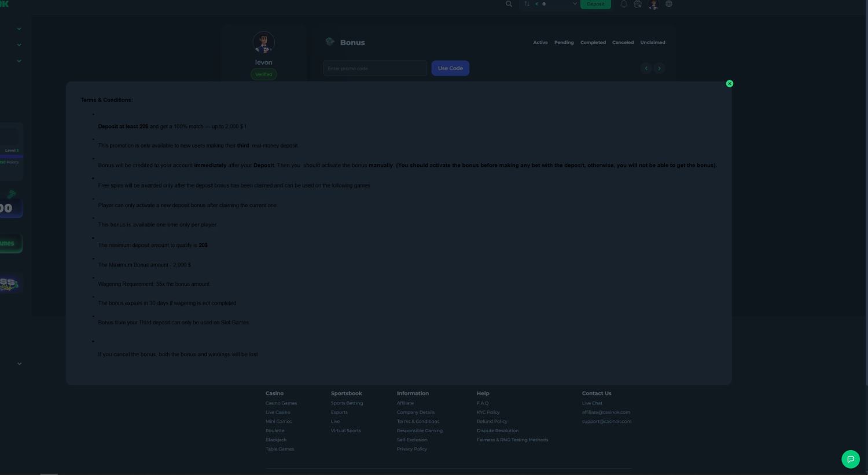
Task: Go to next bonus page arrow
Action: (659, 68)
